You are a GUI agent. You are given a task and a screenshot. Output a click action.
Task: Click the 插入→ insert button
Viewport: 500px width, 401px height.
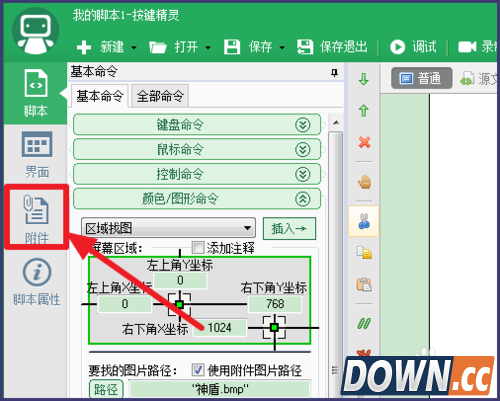click(289, 229)
